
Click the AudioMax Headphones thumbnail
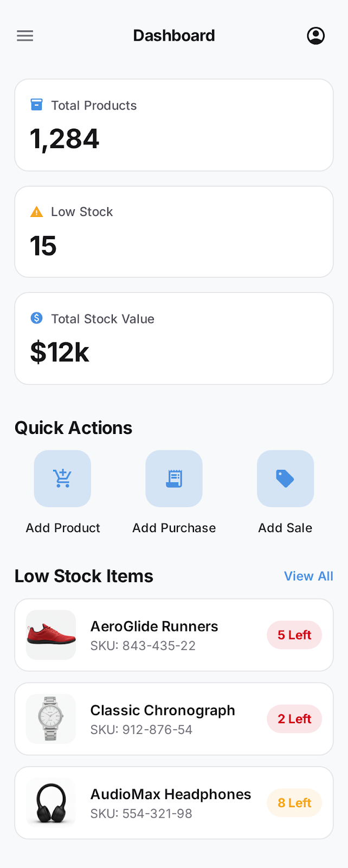pos(50,802)
